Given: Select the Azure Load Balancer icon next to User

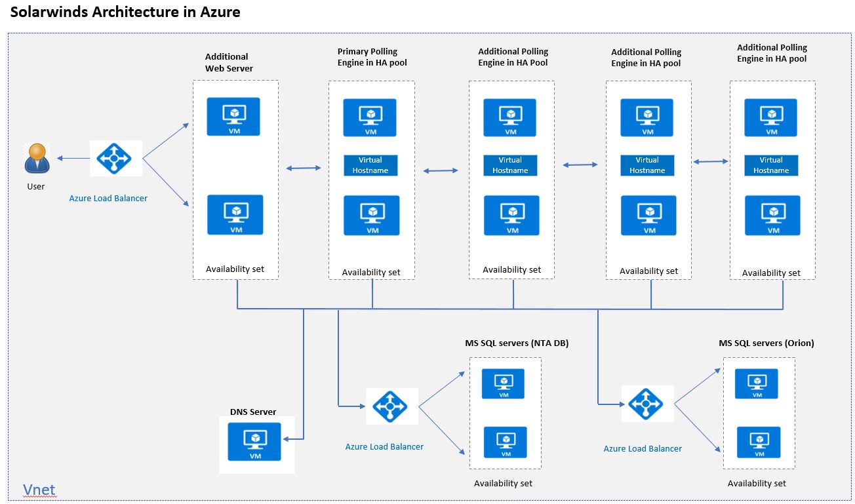Looking at the screenshot, I should [115, 158].
